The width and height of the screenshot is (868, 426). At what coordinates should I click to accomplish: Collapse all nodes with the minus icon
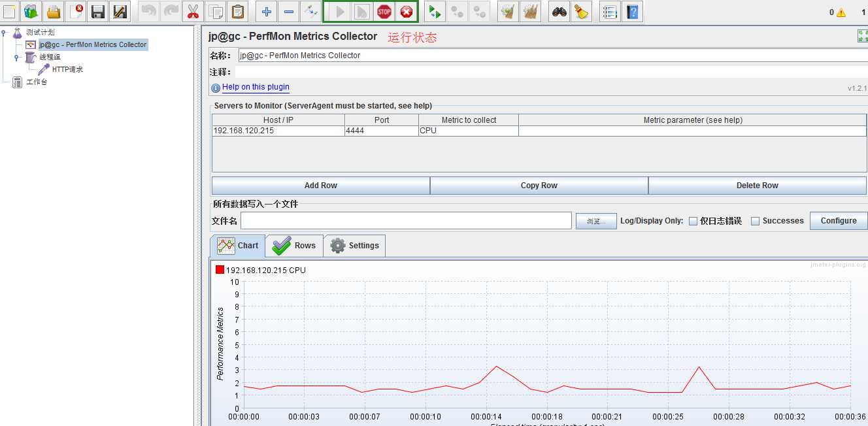pyautogui.click(x=288, y=11)
